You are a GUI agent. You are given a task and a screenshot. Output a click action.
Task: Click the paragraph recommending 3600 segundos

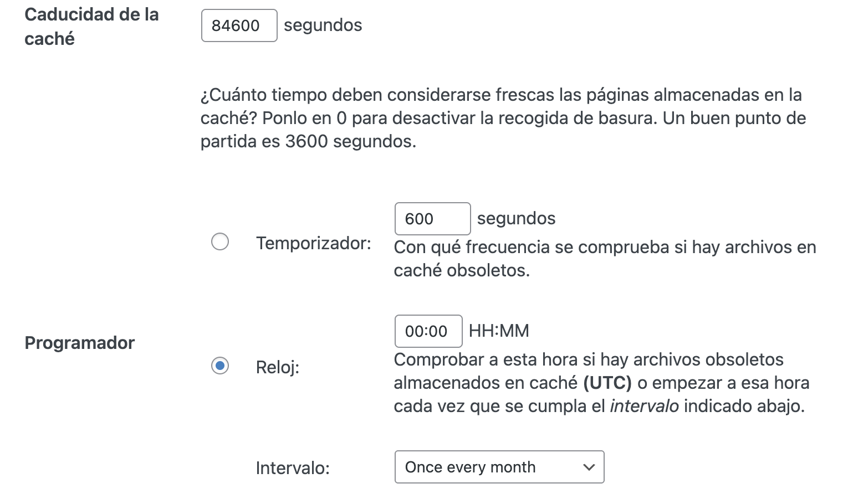tap(503, 118)
